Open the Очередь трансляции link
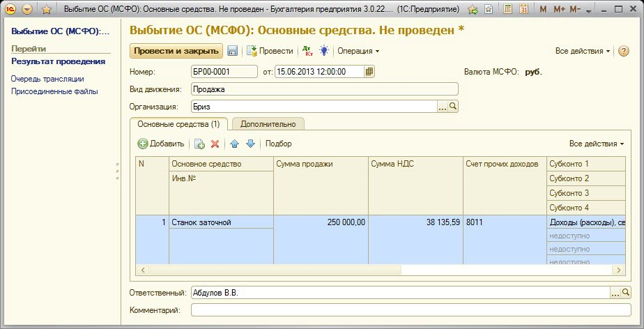The width and height of the screenshot is (644, 329). click(47, 79)
